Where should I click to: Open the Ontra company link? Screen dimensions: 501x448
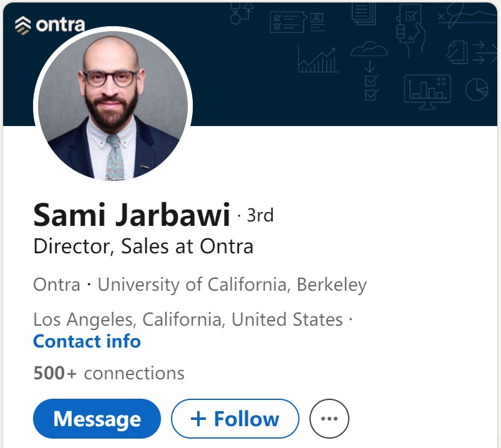point(57,285)
